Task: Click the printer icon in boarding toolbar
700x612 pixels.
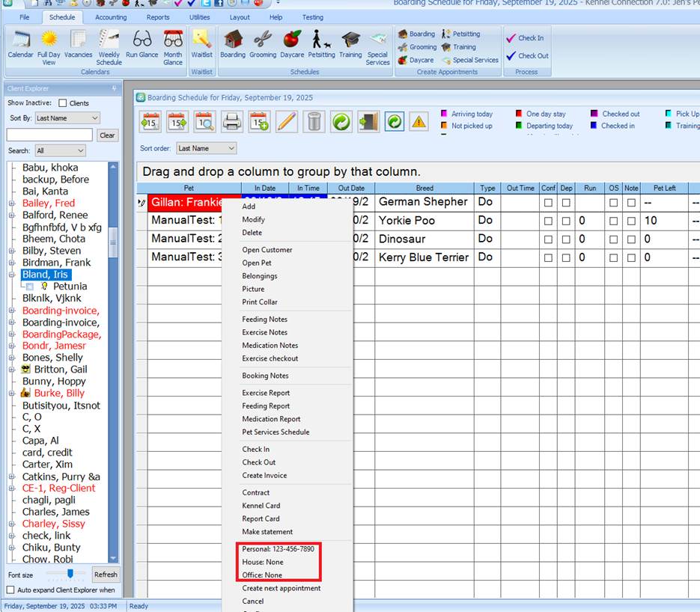Action: click(232, 121)
